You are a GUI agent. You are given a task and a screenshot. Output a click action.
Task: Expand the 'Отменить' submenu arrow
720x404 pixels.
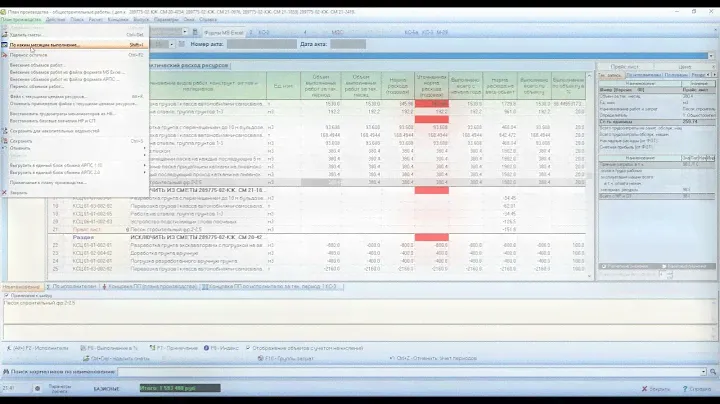tap(146, 148)
